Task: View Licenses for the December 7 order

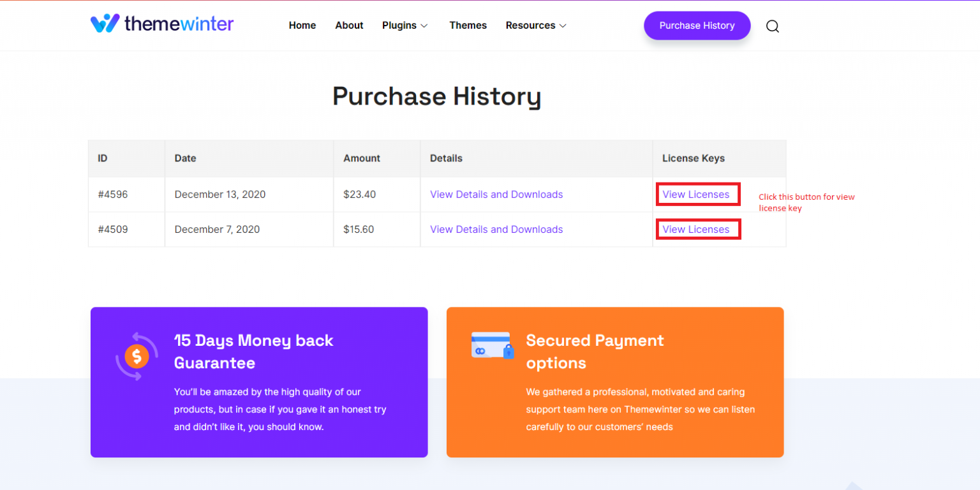Action: point(695,230)
